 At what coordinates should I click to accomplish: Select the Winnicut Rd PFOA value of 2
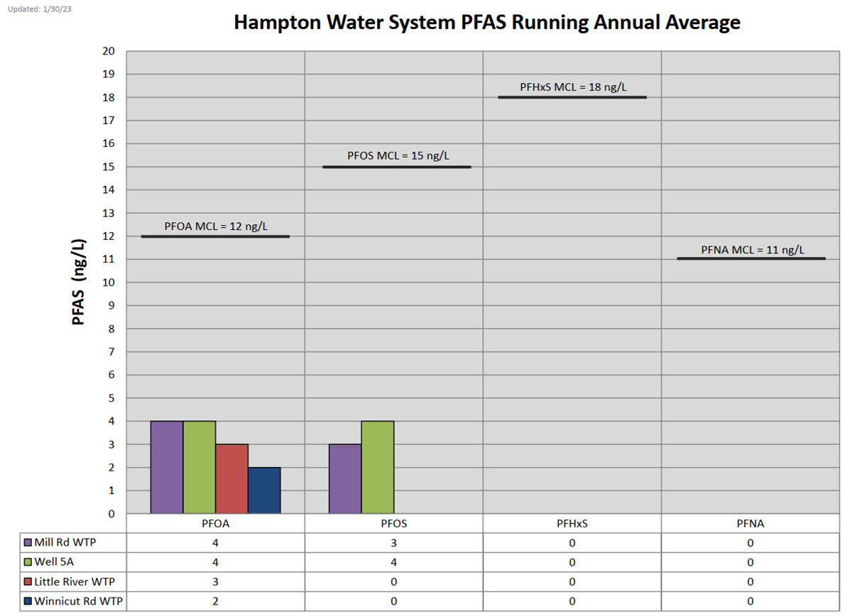tap(215, 600)
